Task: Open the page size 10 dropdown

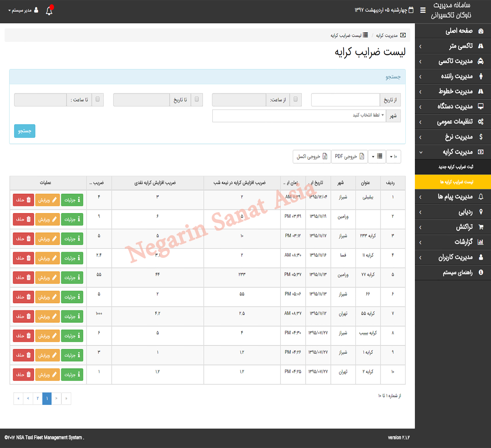Action: (x=393, y=156)
